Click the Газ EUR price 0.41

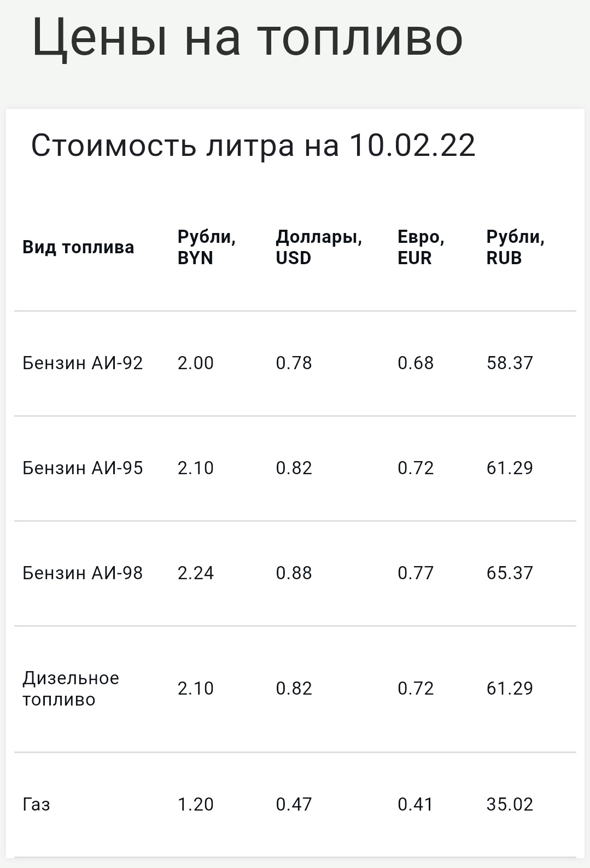tap(416, 805)
